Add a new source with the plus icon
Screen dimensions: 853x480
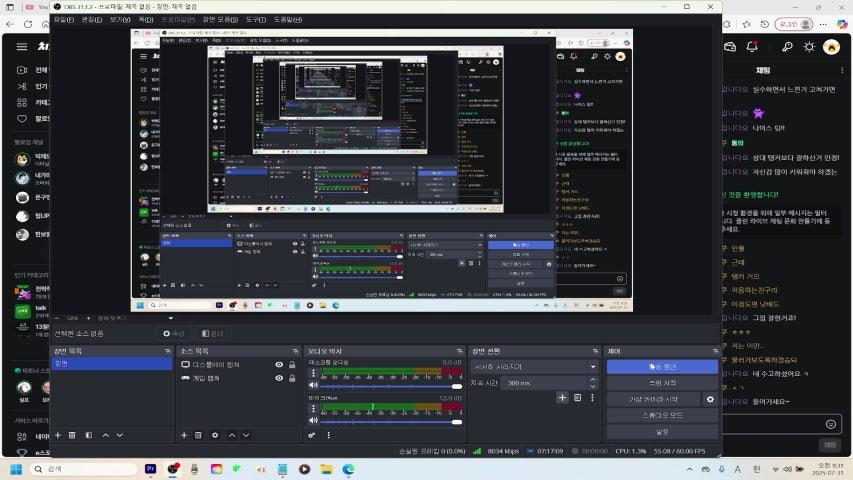pos(184,435)
